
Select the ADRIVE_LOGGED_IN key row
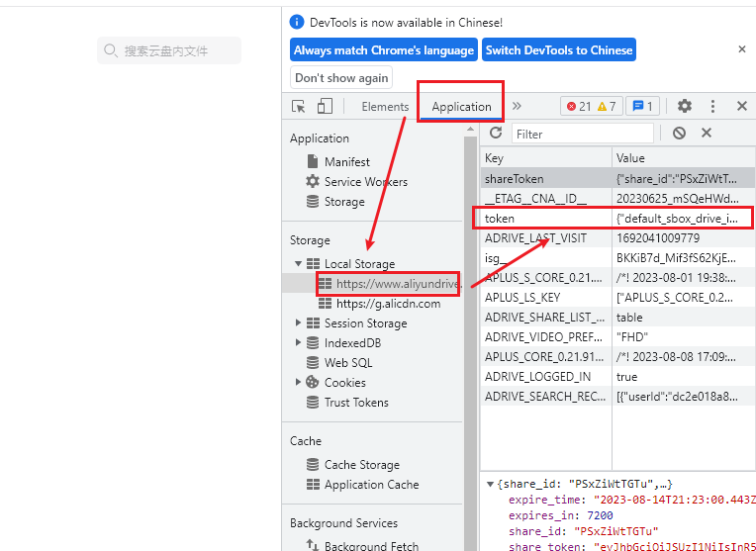click(x=618, y=377)
